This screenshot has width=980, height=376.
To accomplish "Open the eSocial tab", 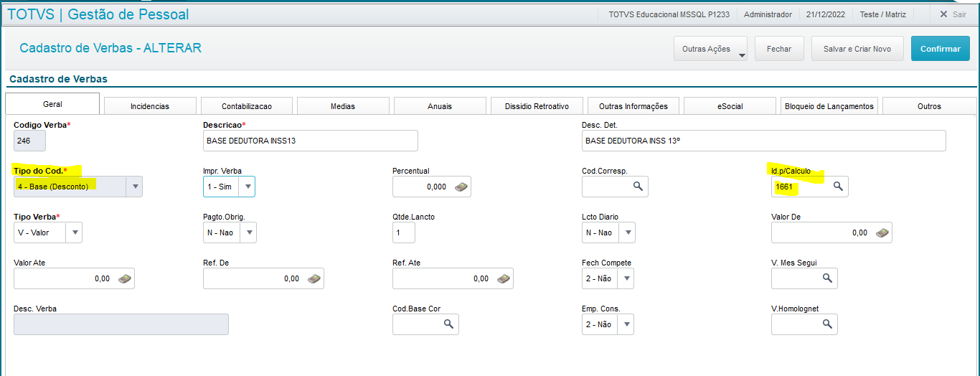I will tap(730, 106).
